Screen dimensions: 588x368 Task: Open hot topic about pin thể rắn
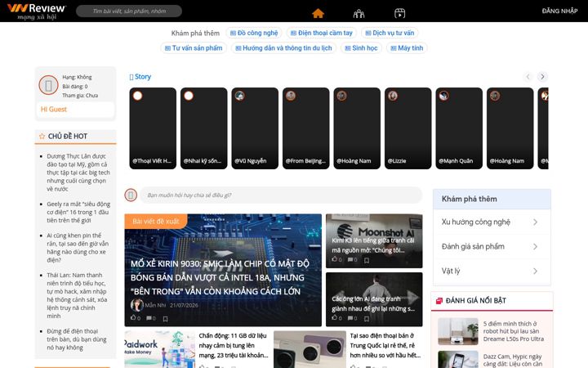78,248
